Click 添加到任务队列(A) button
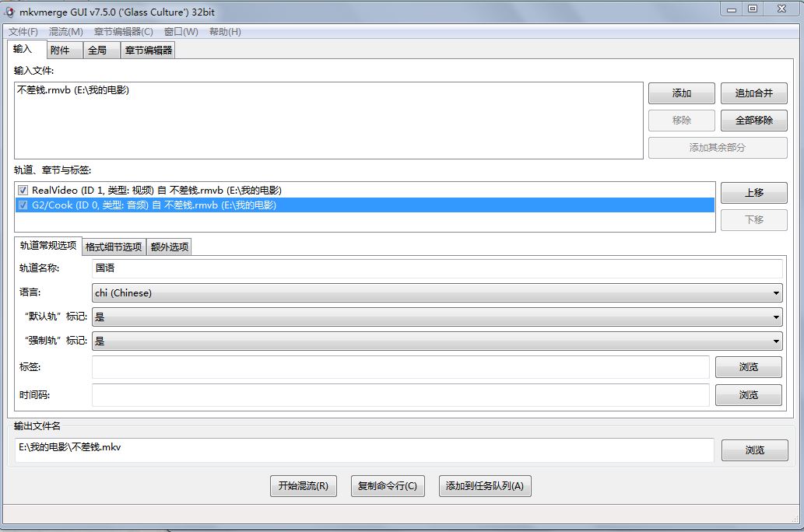 coord(485,486)
